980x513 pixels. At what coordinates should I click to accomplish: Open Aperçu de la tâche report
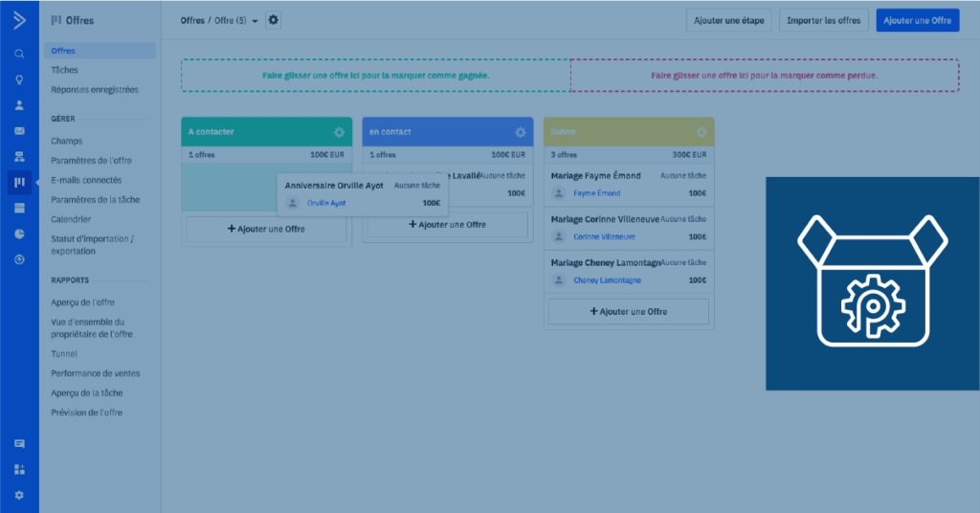86,392
